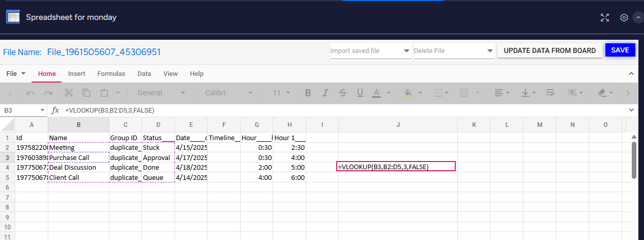Open the font color dropdown arrow

(x=389, y=93)
